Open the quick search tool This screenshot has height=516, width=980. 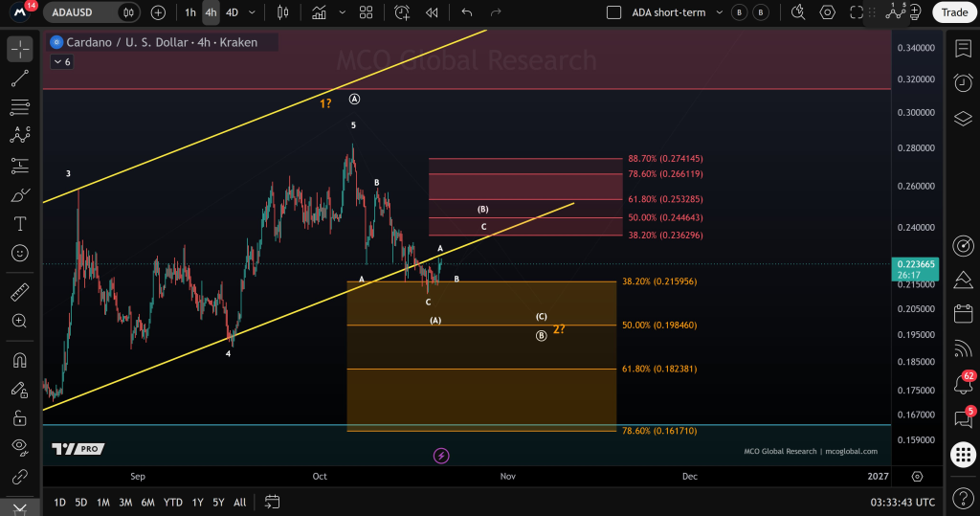point(798,12)
